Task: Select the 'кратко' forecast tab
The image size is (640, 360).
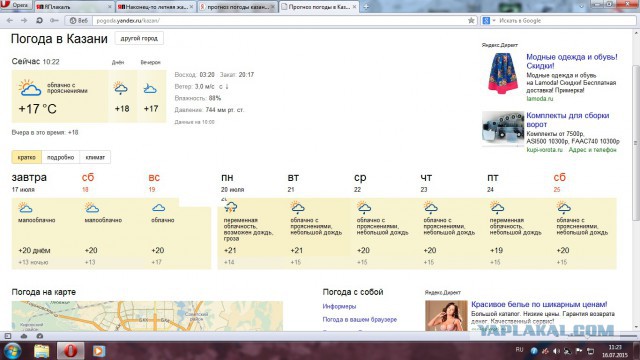Action: [27, 157]
